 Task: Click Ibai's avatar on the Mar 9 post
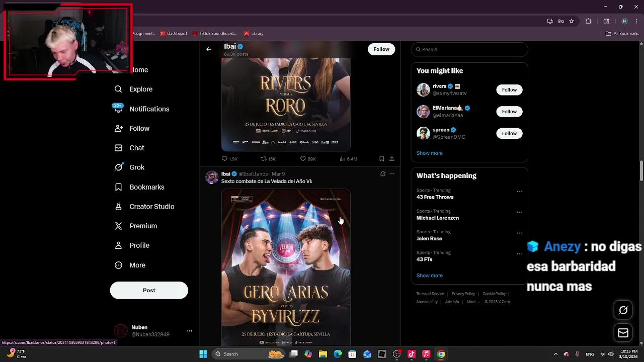pyautogui.click(x=212, y=177)
